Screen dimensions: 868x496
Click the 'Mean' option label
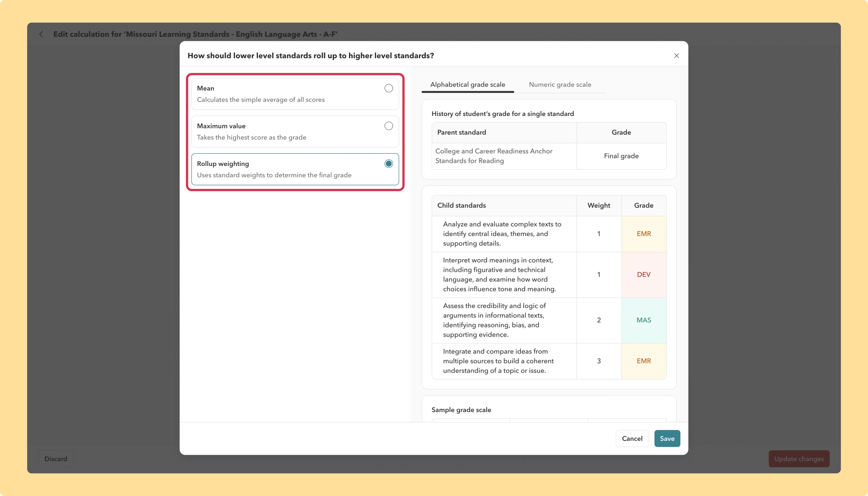(206, 88)
